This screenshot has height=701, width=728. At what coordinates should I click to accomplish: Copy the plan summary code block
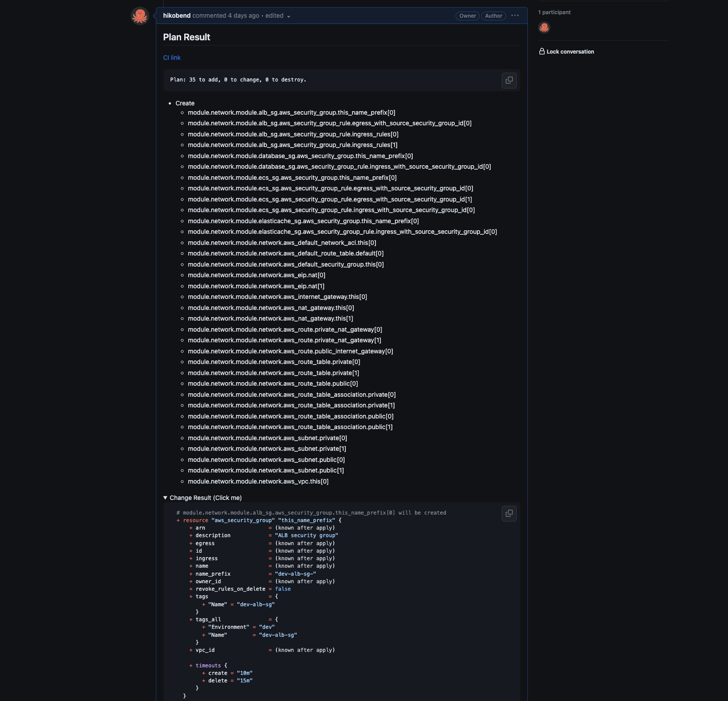tap(509, 81)
